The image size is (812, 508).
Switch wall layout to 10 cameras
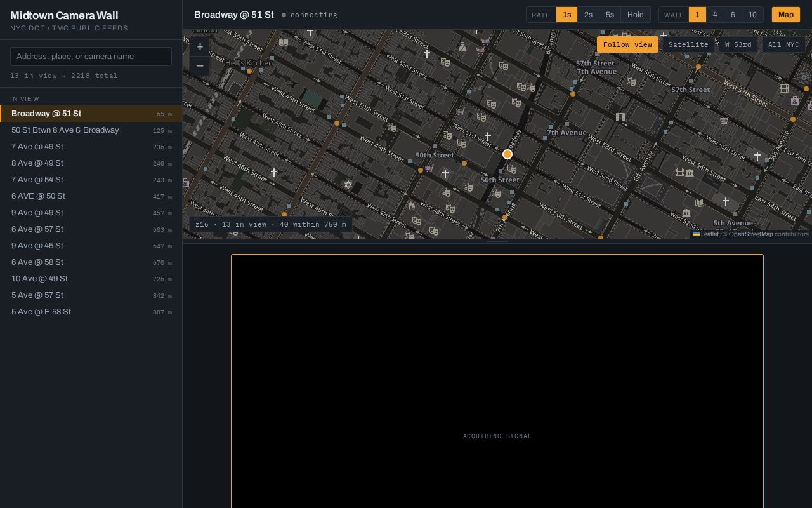click(752, 15)
